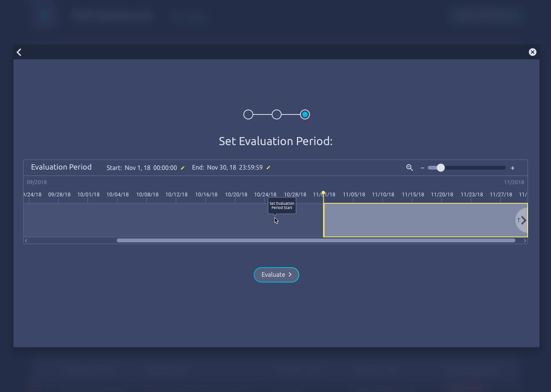Edit the End date with pencil icon
The width and height of the screenshot is (551, 392).
[268, 168]
